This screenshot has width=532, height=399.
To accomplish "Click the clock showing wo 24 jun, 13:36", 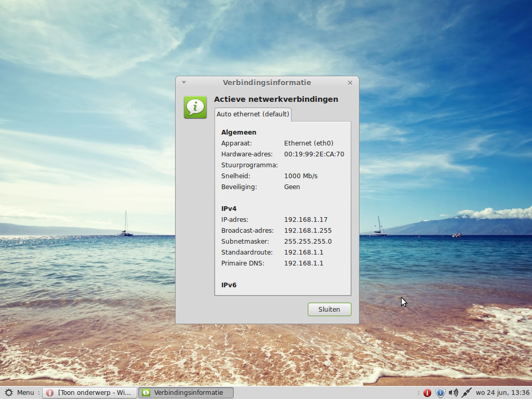I will (x=502, y=393).
